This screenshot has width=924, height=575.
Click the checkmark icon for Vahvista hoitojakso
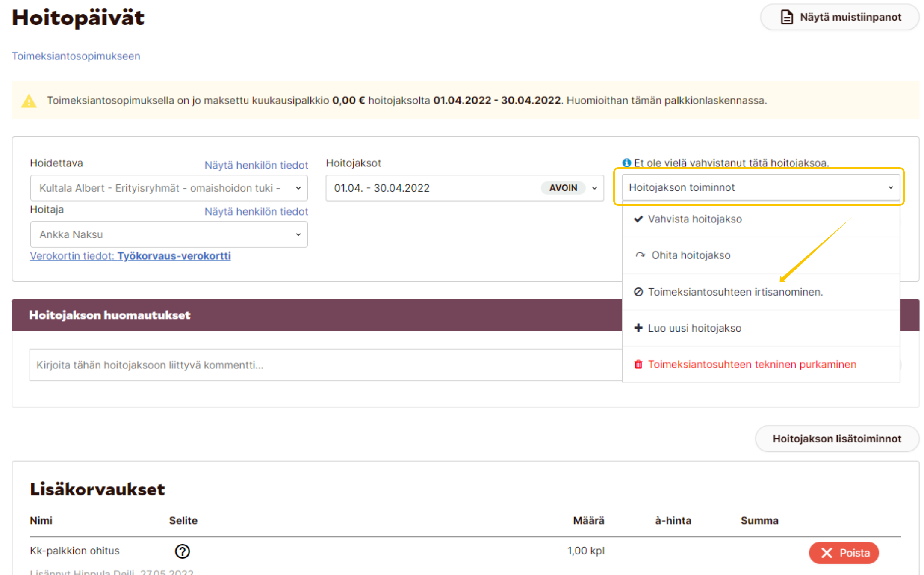638,219
